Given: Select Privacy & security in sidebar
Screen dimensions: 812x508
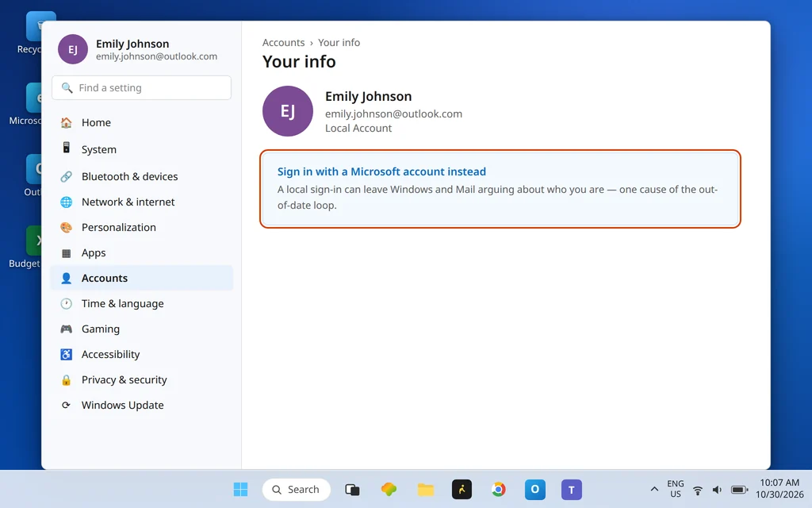Looking at the screenshot, I should coord(141,380).
